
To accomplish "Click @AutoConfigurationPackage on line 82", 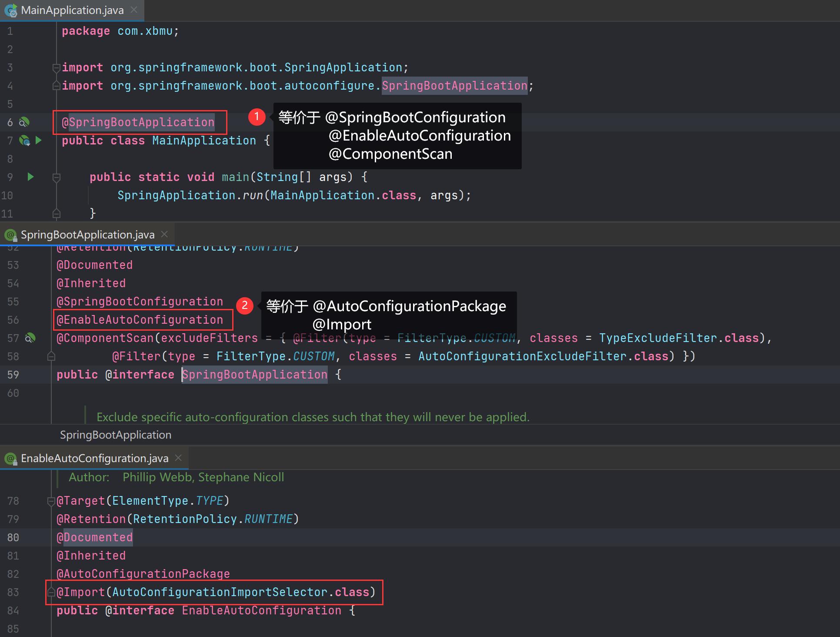I will (x=143, y=574).
